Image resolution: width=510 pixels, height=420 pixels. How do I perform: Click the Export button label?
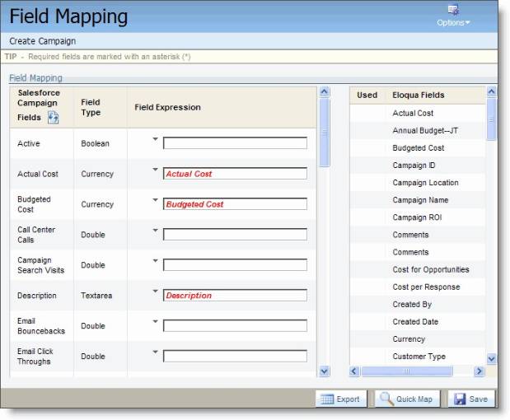pyautogui.click(x=348, y=399)
